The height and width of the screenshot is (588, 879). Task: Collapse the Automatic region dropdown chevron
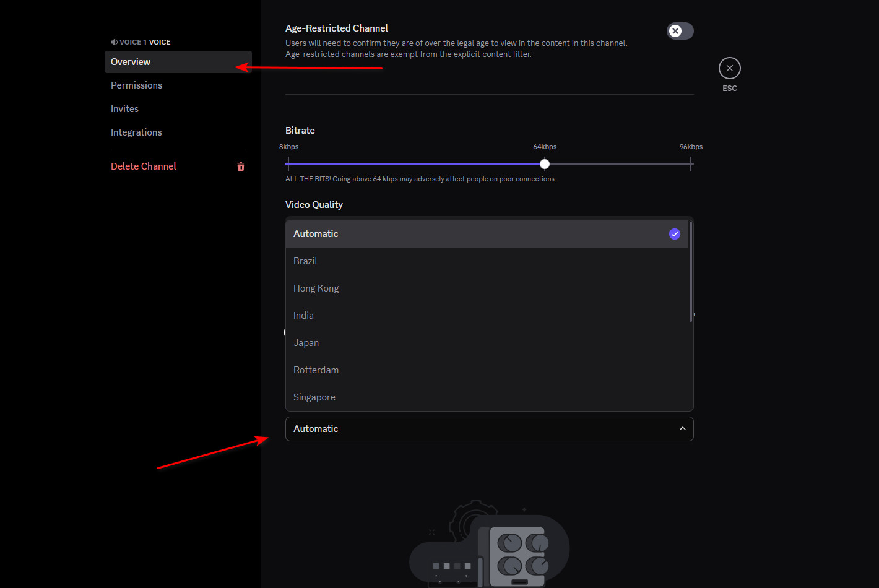click(682, 429)
